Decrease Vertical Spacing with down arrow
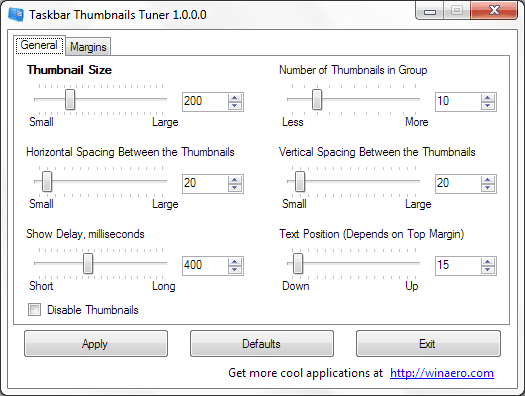 pos(488,188)
